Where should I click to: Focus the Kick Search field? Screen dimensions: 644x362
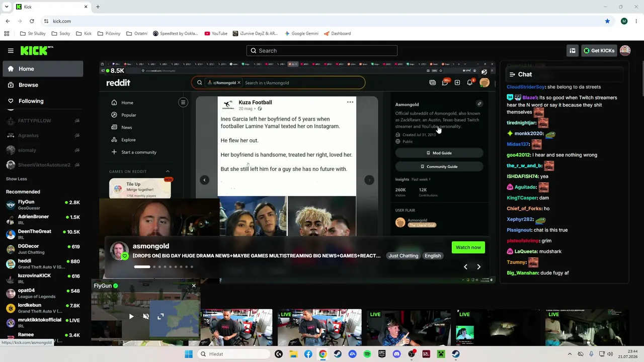(322, 51)
